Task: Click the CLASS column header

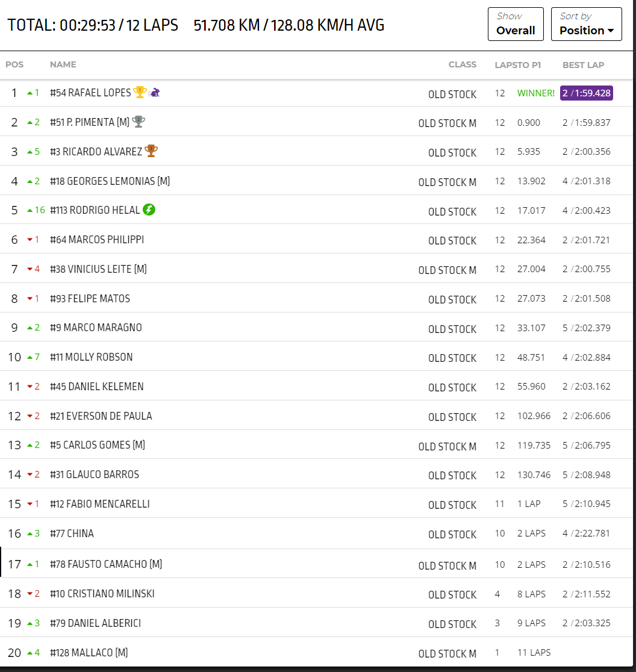Action: click(x=462, y=64)
